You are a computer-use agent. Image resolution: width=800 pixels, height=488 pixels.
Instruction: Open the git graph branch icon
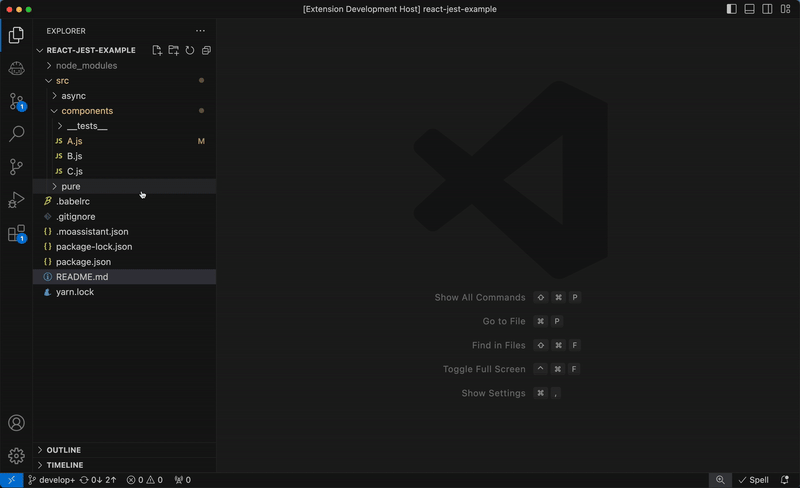coord(16,167)
